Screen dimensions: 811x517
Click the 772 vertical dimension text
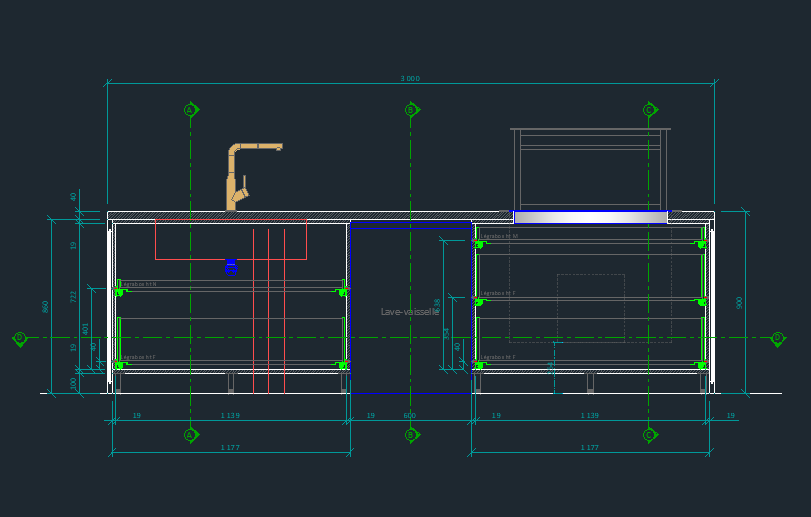click(73, 296)
